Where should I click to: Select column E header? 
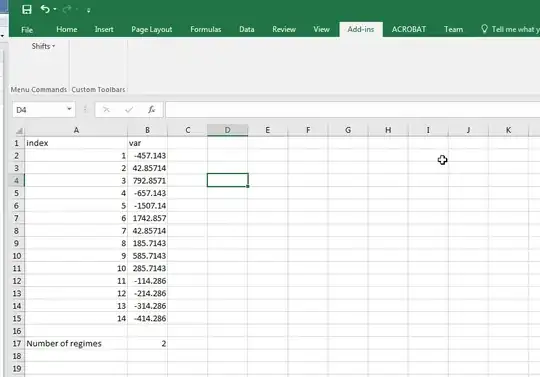(268, 130)
